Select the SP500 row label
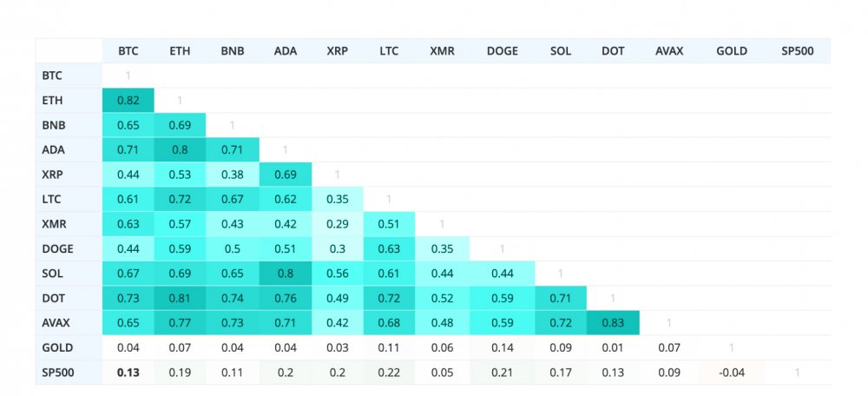 [x=69, y=373]
